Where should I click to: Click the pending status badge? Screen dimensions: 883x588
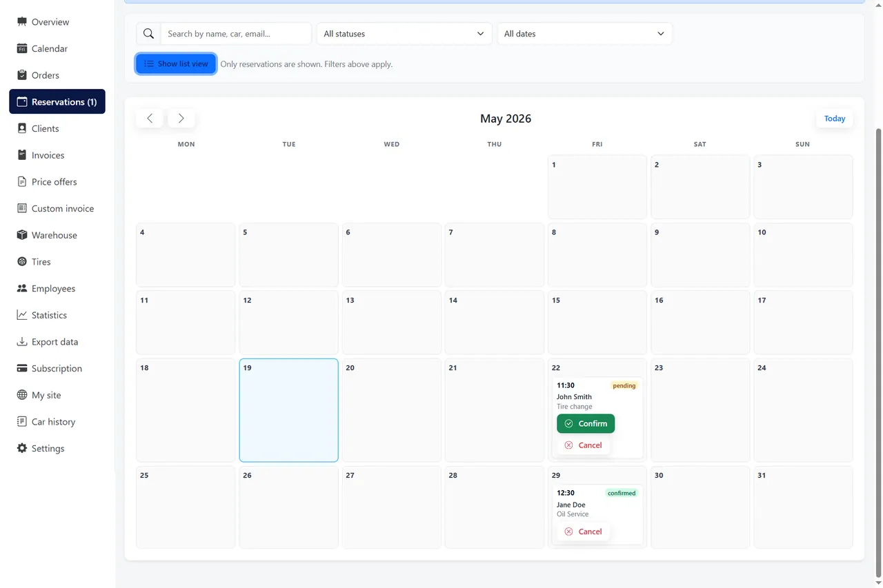[624, 385]
